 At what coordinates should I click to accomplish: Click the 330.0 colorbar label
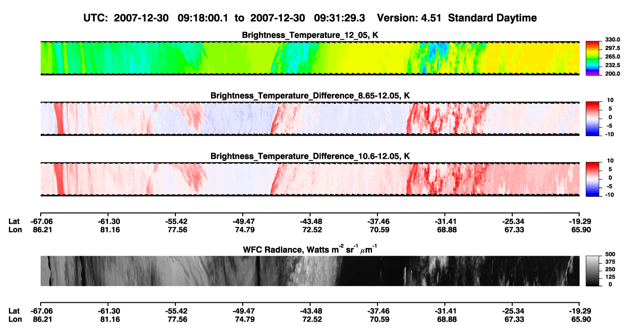click(x=613, y=40)
